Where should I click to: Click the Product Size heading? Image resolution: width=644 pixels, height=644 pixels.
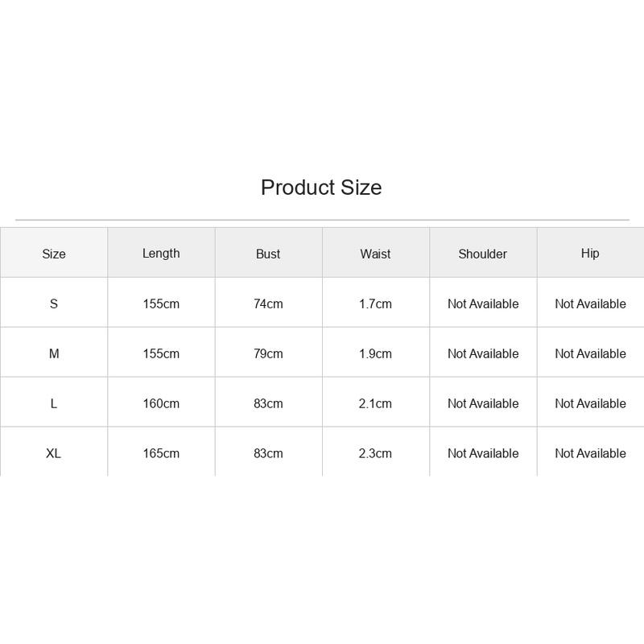[x=321, y=188]
